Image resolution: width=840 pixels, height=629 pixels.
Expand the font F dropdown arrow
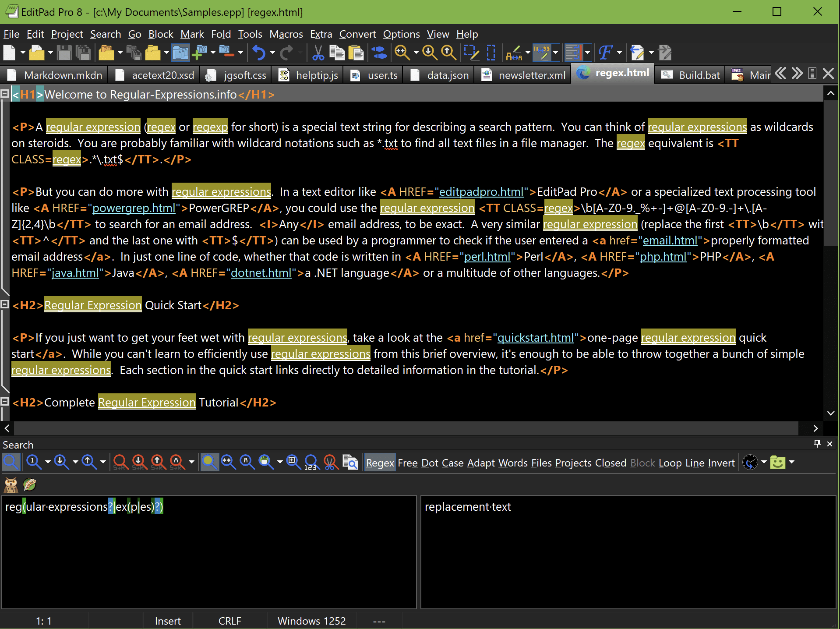pos(619,53)
